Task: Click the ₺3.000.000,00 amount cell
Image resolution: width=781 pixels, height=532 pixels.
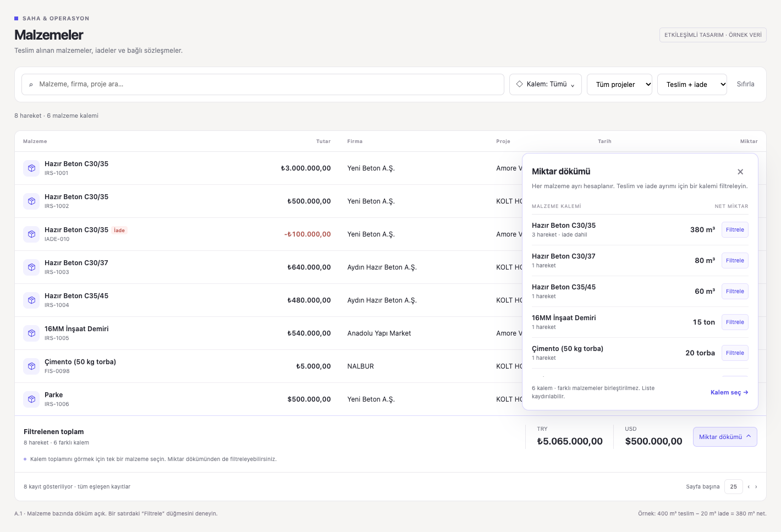Action: point(306,168)
